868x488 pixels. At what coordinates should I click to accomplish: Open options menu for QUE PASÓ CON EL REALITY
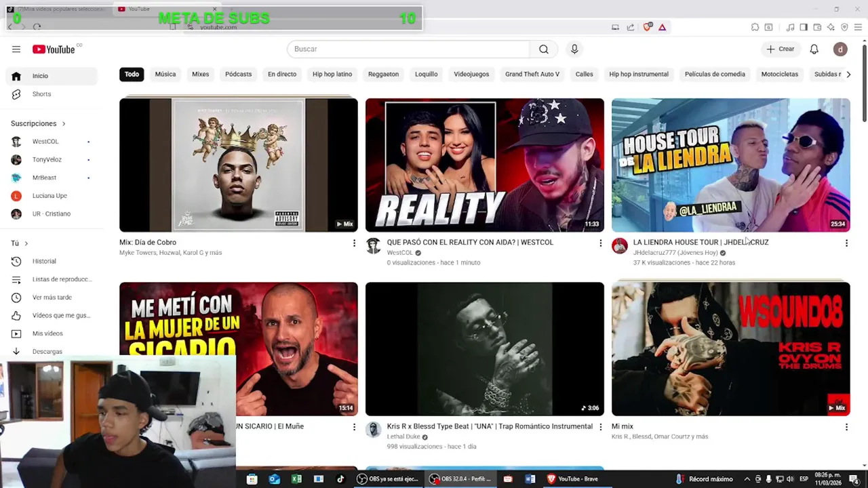tap(600, 243)
